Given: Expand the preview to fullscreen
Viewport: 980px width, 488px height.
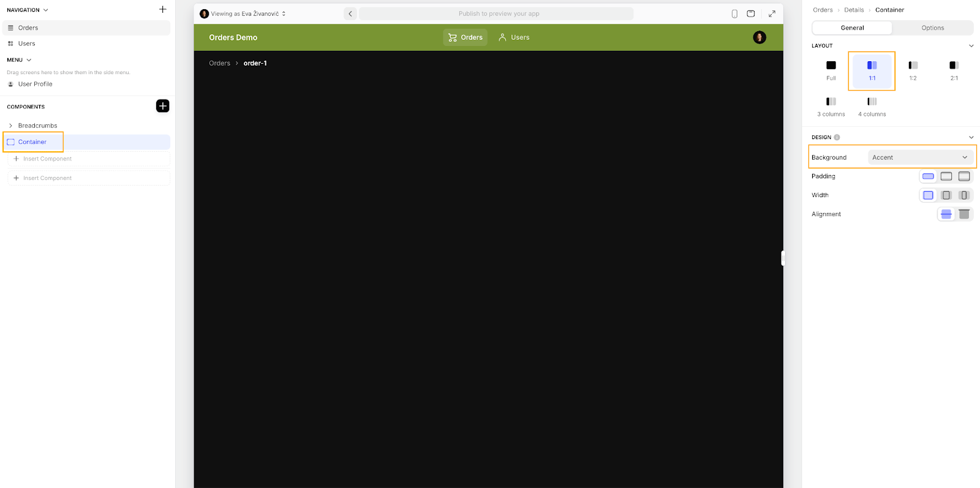Looking at the screenshot, I should click(x=772, y=13).
